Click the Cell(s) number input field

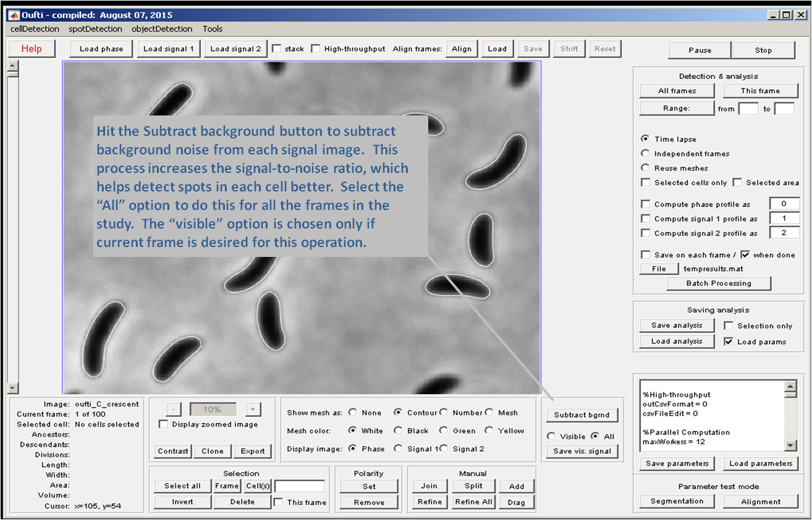point(300,486)
